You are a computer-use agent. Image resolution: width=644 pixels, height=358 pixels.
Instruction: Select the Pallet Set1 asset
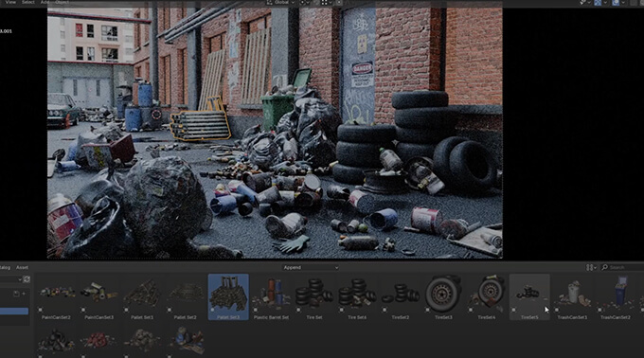click(x=142, y=297)
